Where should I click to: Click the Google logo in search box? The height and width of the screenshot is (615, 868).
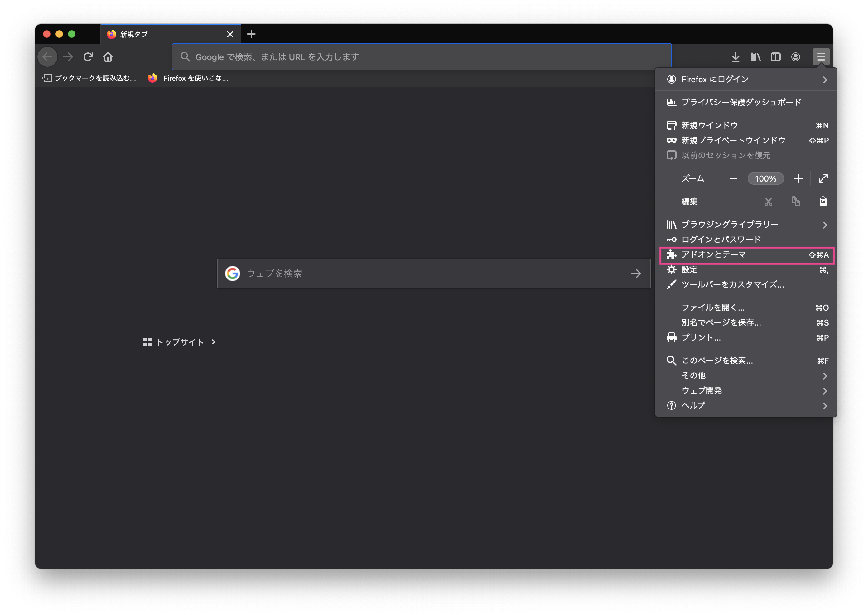coord(232,274)
